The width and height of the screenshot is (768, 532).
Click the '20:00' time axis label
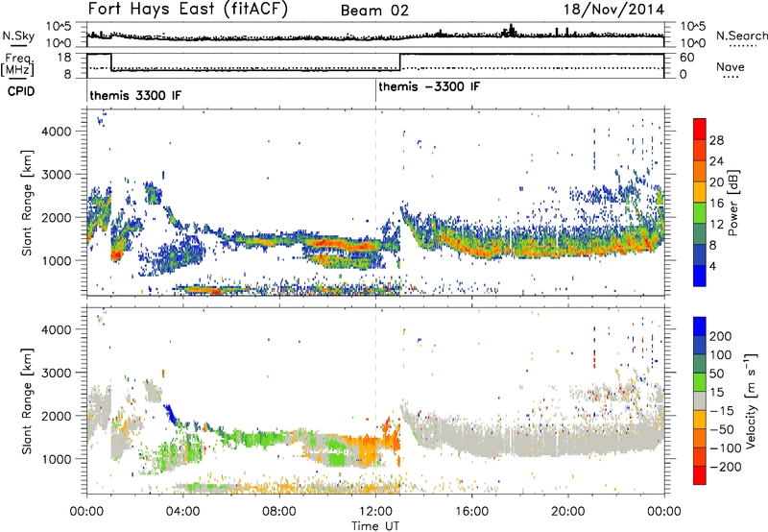[x=567, y=512]
